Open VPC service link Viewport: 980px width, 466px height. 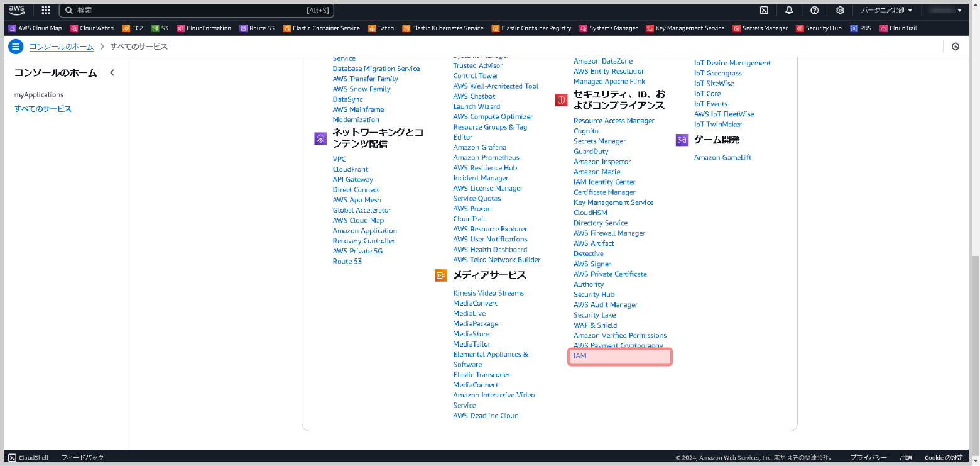coord(339,159)
